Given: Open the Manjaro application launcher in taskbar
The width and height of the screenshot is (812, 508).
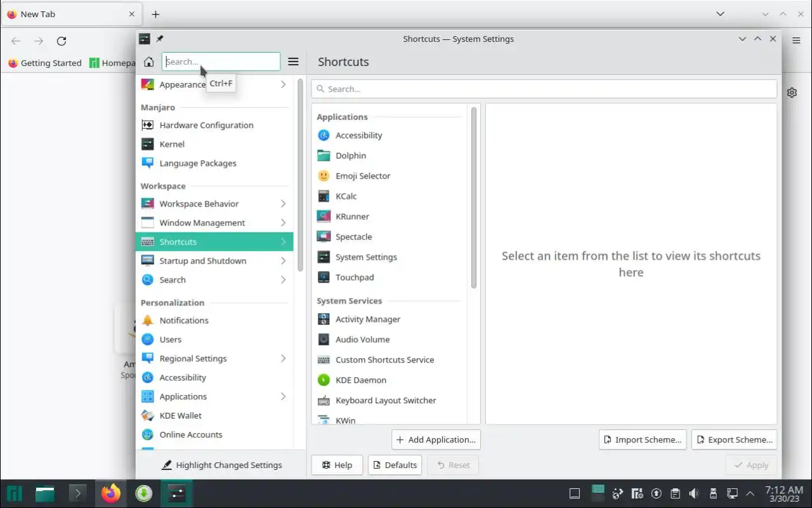Looking at the screenshot, I should pyautogui.click(x=14, y=493).
